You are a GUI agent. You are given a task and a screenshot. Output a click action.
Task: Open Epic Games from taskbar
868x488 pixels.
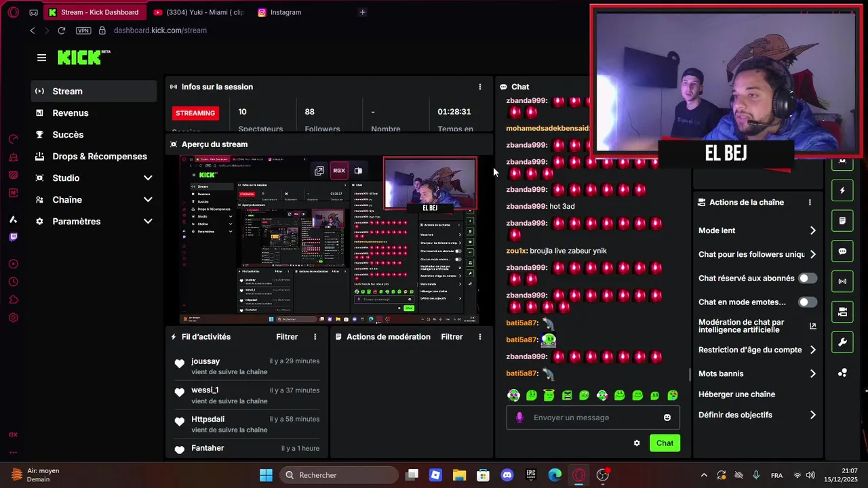click(530, 475)
